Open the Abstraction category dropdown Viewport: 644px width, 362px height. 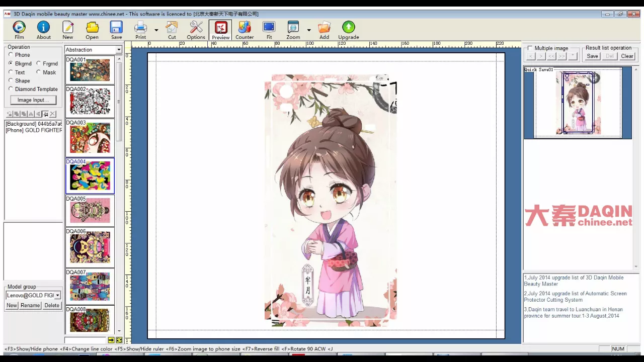pos(119,50)
